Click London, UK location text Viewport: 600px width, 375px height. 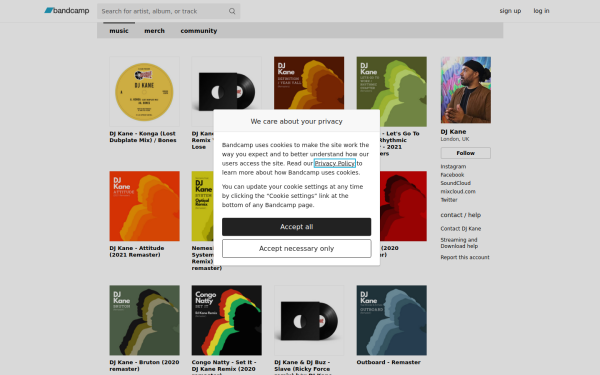pos(455,139)
